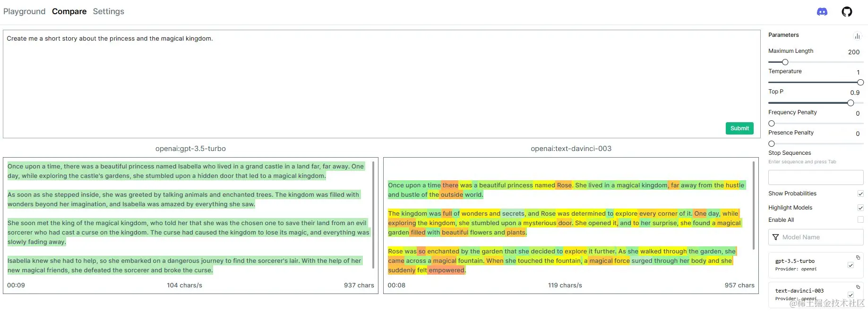This screenshot has width=868, height=311.
Task: Switch to the Playground tab
Action: (25, 11)
